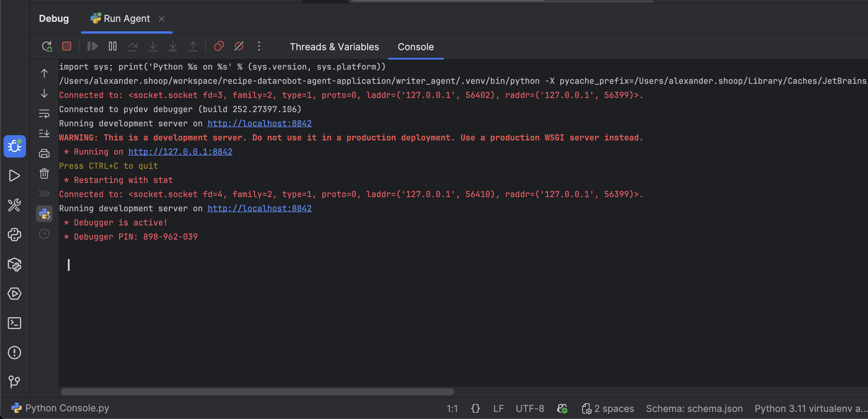The image size is (868, 419).
Task: Toggle soft-wrap in console output
Action: click(x=44, y=114)
